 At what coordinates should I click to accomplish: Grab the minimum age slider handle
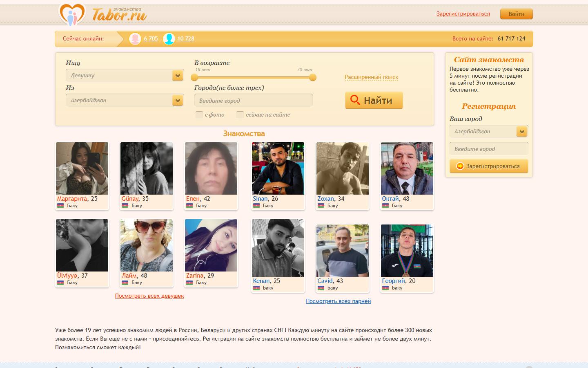[x=195, y=77]
